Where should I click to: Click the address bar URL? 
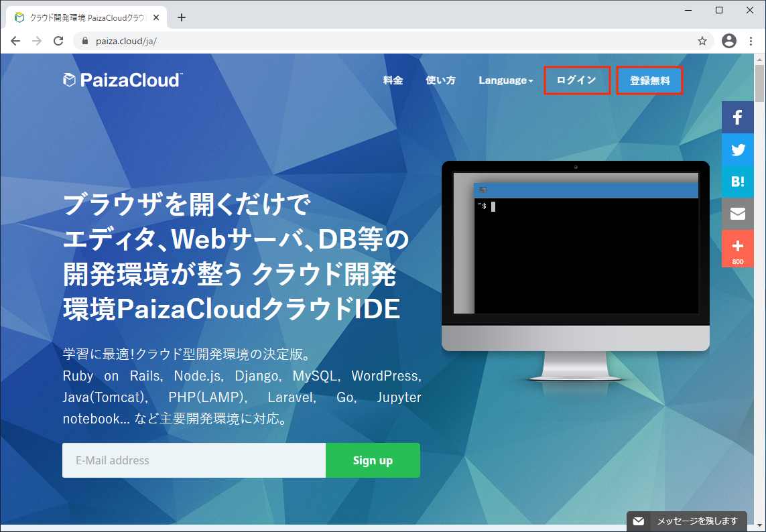click(126, 41)
